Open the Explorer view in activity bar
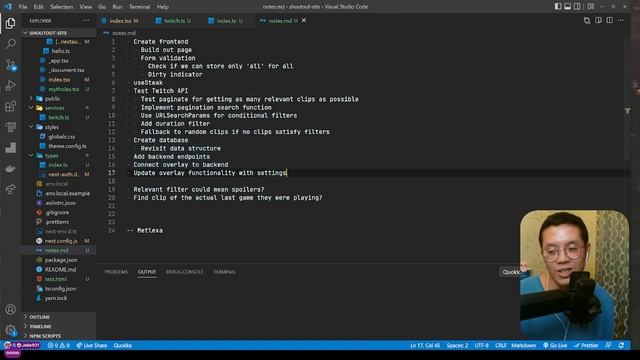 tap(11, 23)
